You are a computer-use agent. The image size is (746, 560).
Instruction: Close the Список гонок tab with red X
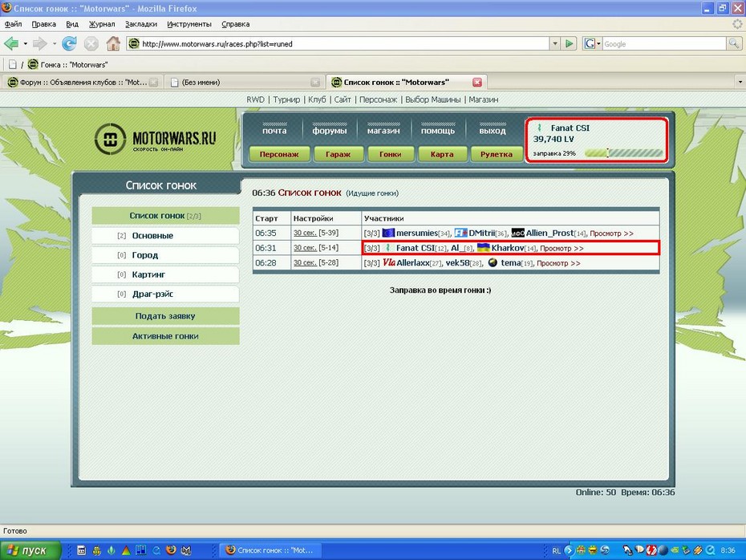coord(477,83)
